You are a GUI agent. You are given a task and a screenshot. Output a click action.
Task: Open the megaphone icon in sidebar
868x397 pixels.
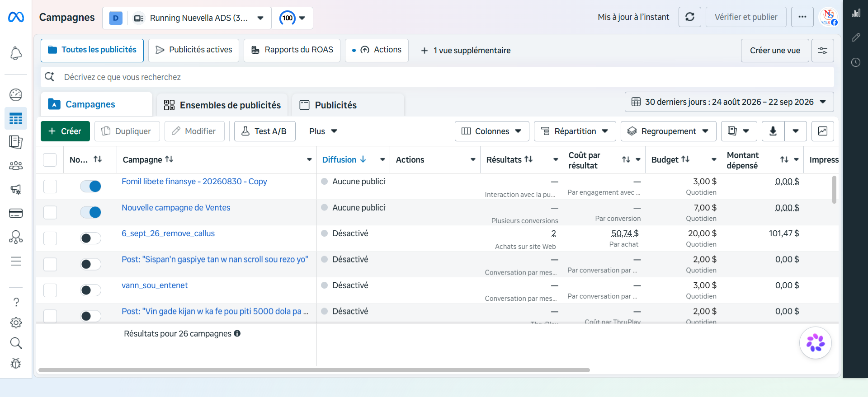[16, 189]
